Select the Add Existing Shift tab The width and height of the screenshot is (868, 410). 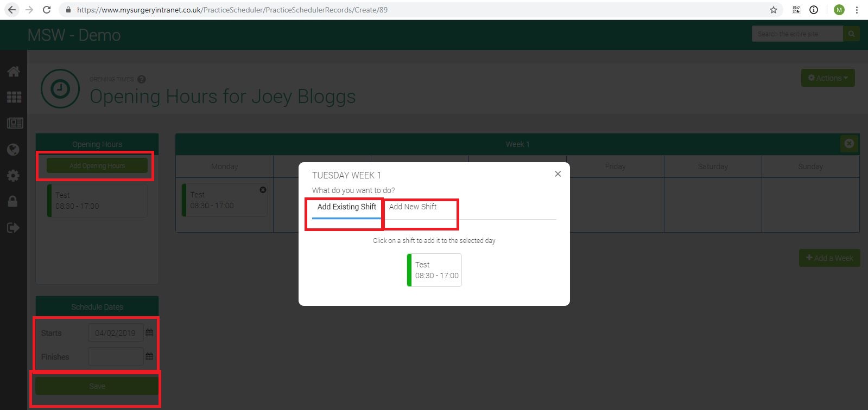point(346,207)
